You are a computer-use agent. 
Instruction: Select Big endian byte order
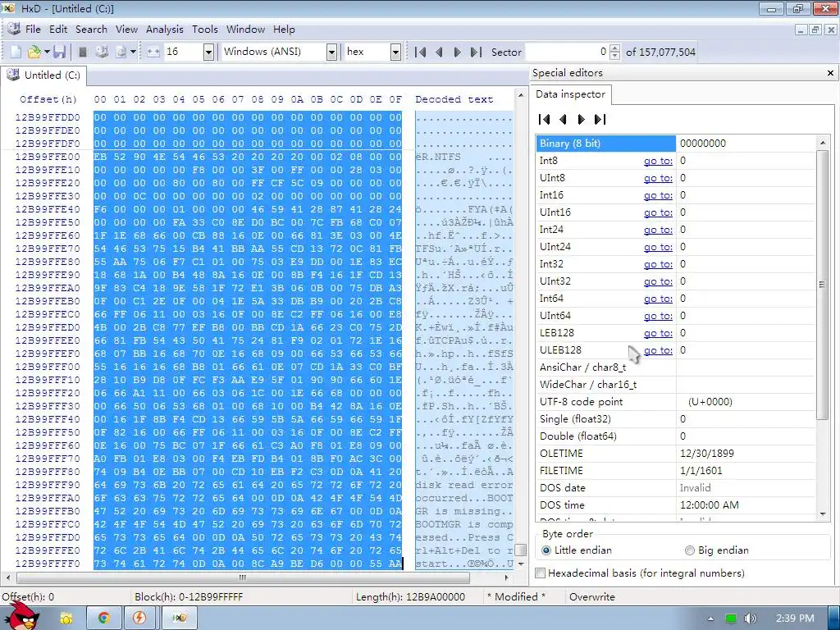[x=717, y=550]
